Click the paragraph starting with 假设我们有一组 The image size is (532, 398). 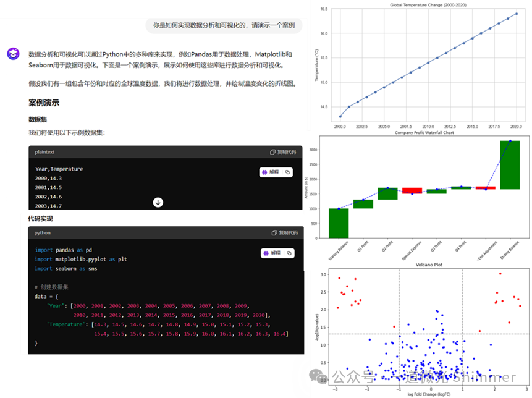click(163, 83)
